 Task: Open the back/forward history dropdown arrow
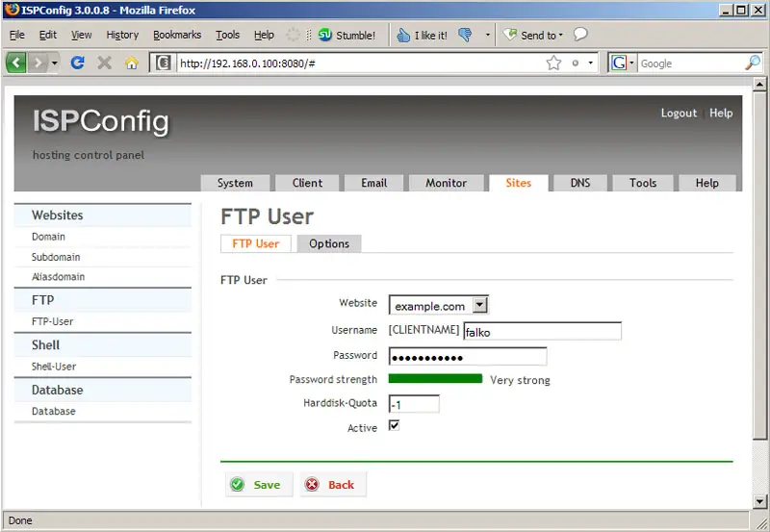[x=54, y=63]
